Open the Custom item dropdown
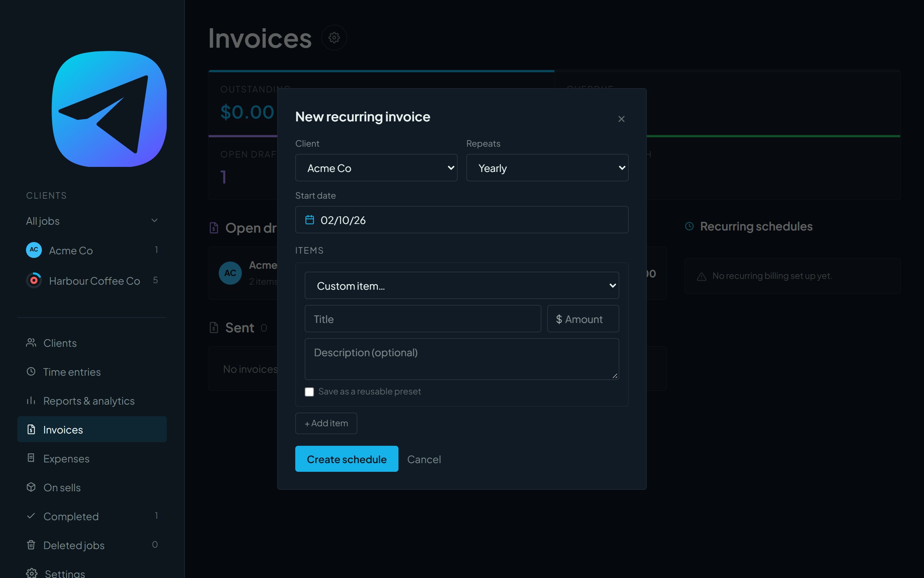This screenshot has width=924, height=578. click(462, 285)
